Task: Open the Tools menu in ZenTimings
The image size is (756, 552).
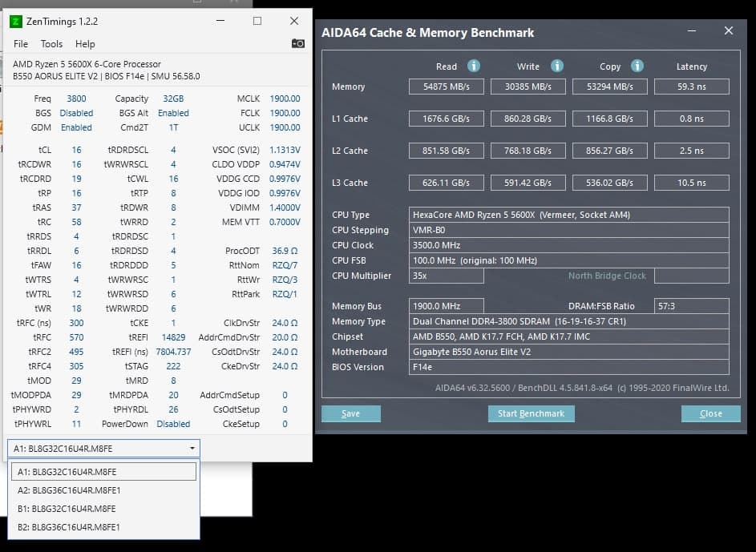Action: 51,44
